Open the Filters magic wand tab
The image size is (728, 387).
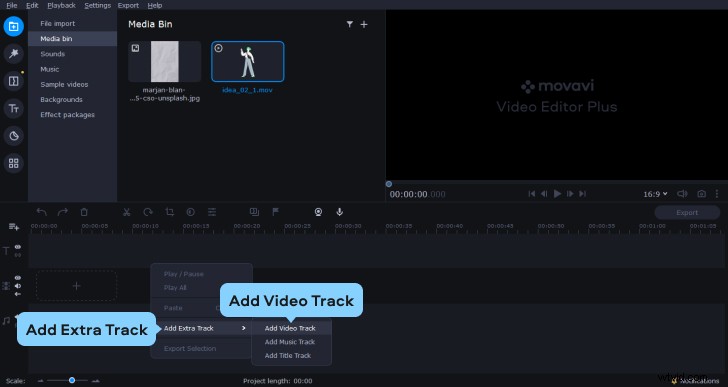13,54
